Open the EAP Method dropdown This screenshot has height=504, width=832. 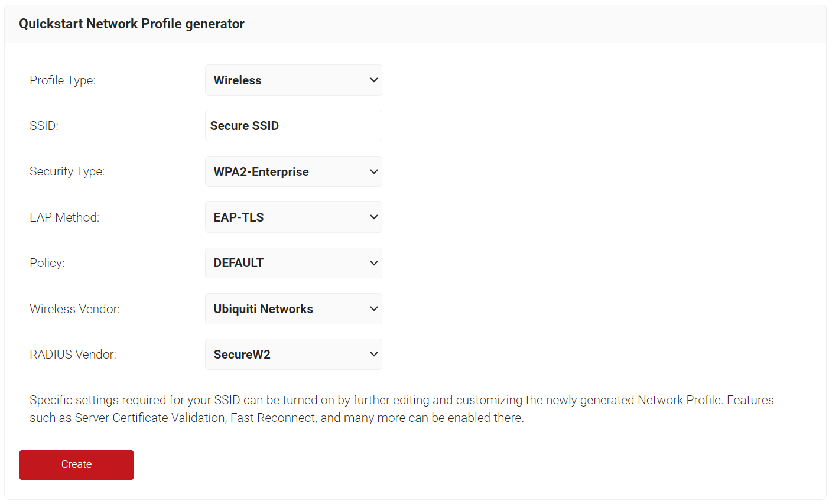(293, 217)
